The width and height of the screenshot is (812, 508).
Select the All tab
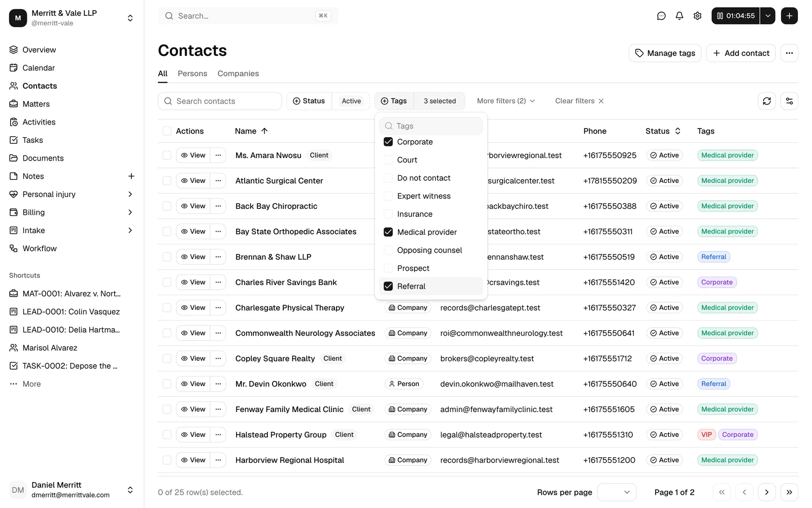tap(162, 74)
